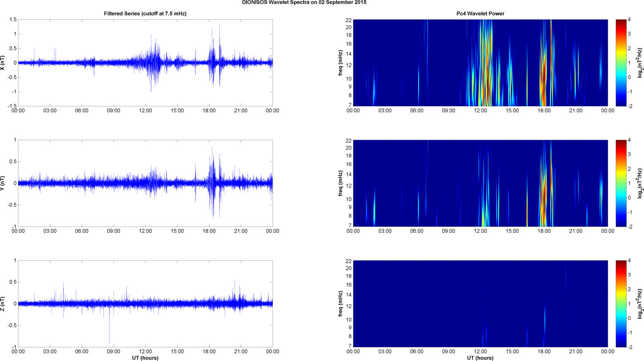The width and height of the screenshot is (644, 361).
Task: Select the 'Pc4 Wavelet Power' heading
Action: pyautogui.click(x=480, y=14)
